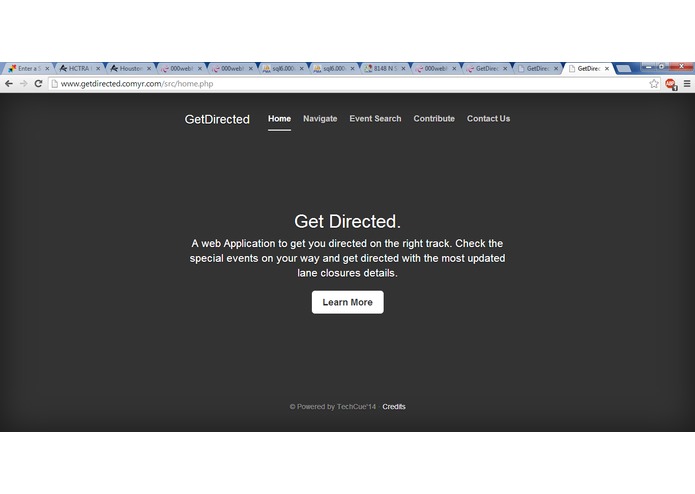The height and width of the screenshot is (494, 695).
Task: Click the 'Get Directed.' heading
Action: (x=348, y=222)
